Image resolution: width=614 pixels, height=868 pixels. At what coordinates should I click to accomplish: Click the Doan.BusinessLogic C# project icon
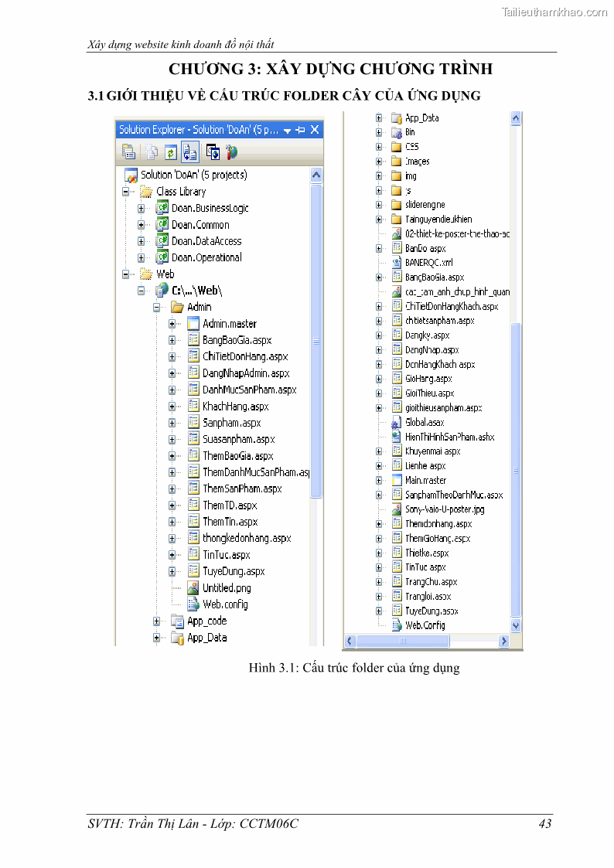click(162, 208)
